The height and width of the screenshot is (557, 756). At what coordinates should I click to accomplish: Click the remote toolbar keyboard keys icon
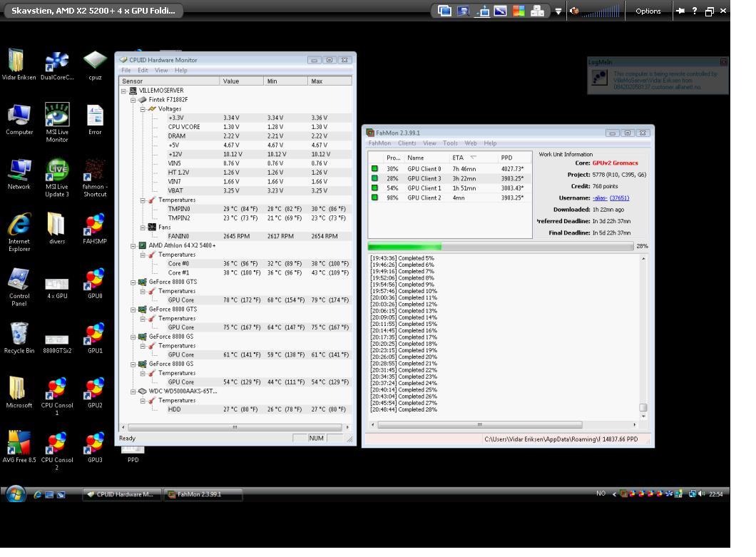click(537, 11)
